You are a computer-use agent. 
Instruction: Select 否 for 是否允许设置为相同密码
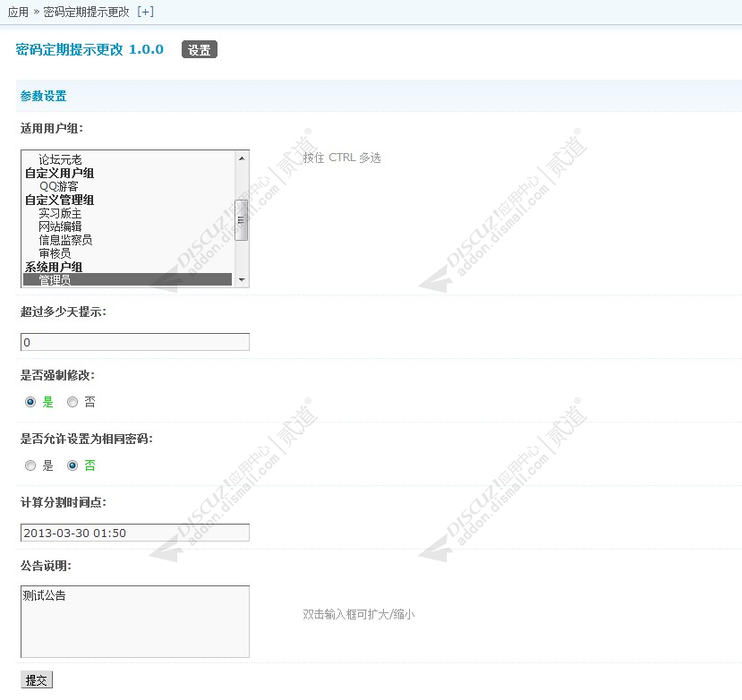(72, 465)
